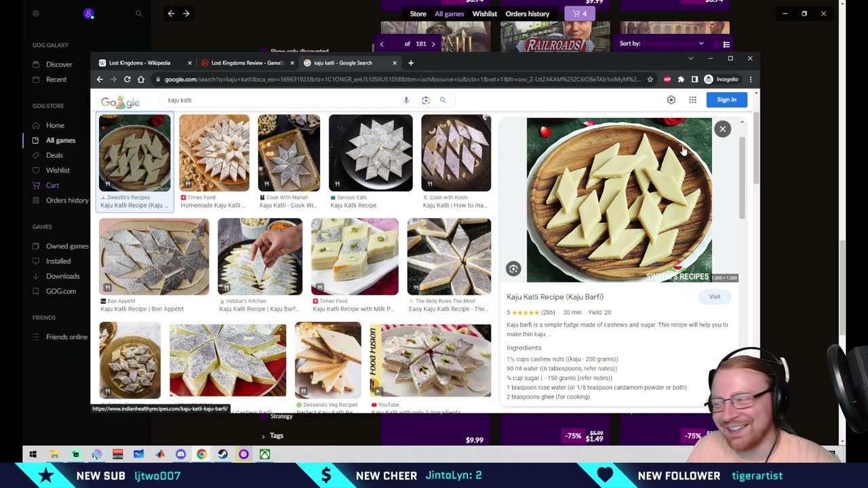
Task: Open Chrome tab search dropdown arrow
Action: click(690, 58)
